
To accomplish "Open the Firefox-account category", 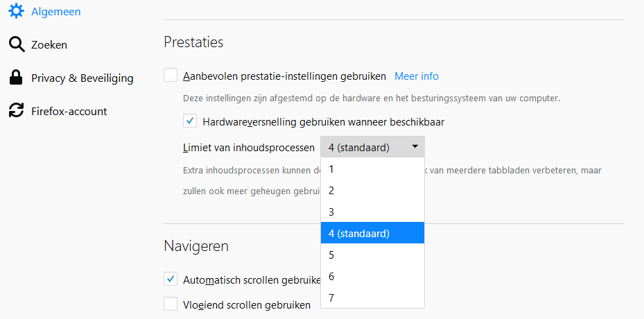I will (x=69, y=111).
